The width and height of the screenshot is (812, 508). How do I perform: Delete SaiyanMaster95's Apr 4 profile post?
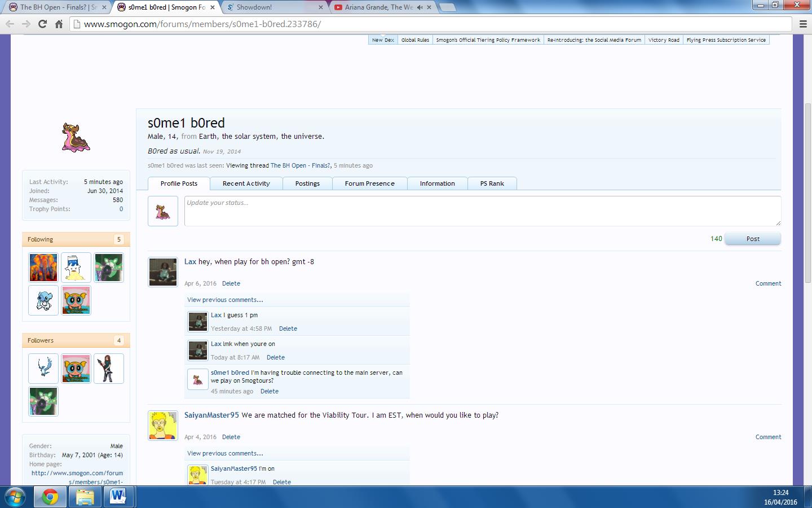click(x=231, y=437)
